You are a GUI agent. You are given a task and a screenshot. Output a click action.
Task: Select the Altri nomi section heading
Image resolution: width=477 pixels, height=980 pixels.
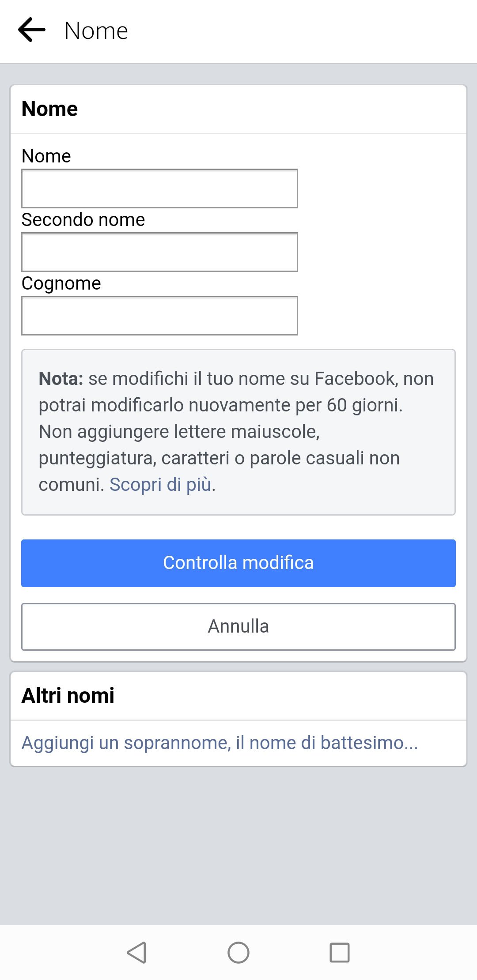68,694
